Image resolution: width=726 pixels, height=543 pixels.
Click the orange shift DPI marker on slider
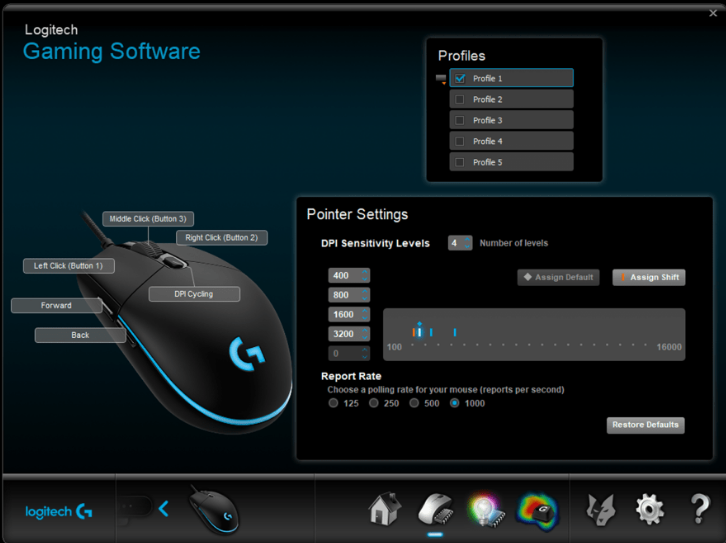point(413,332)
